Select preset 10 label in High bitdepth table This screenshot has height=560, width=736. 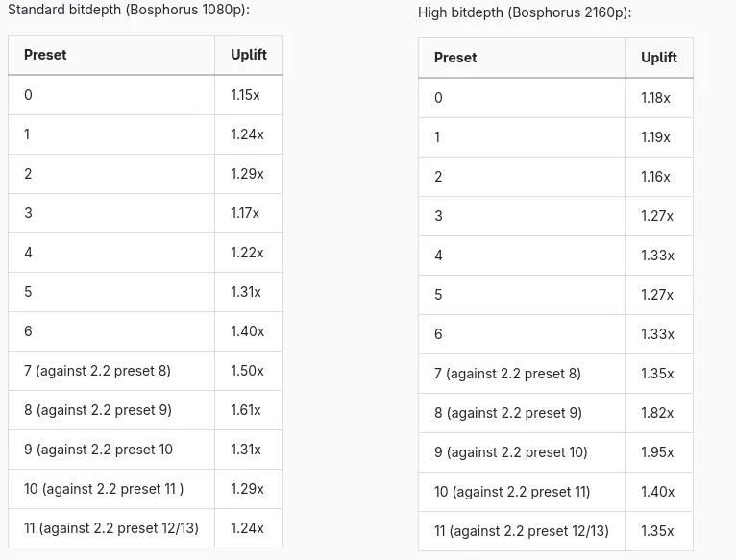coord(512,492)
